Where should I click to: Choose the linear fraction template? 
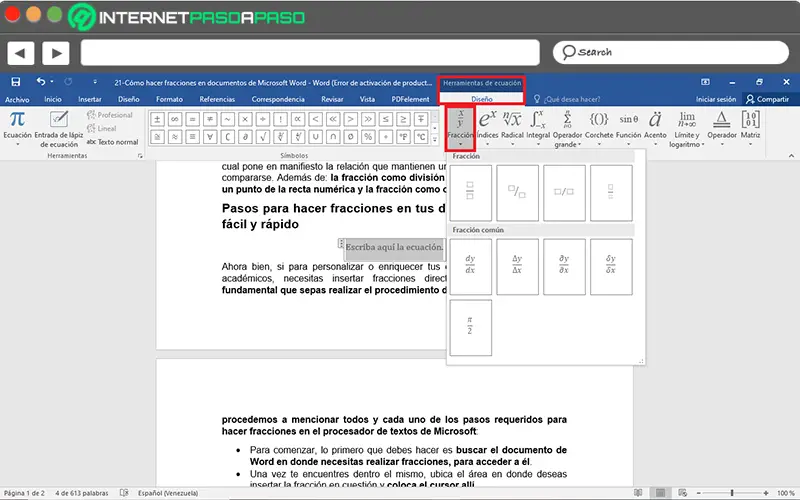(x=564, y=193)
